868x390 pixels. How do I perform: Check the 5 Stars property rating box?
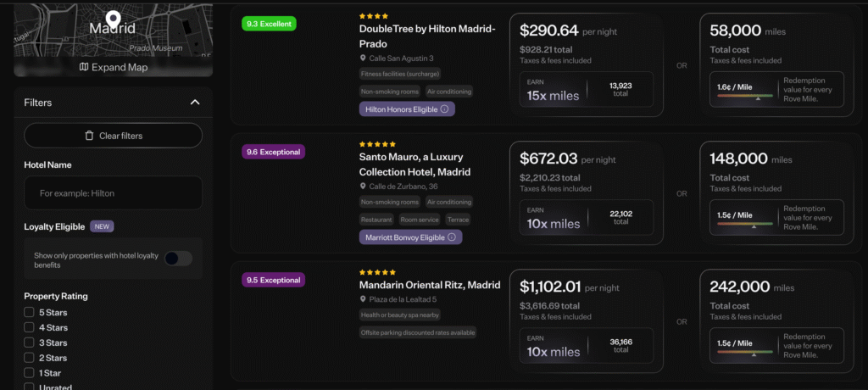pos(29,313)
